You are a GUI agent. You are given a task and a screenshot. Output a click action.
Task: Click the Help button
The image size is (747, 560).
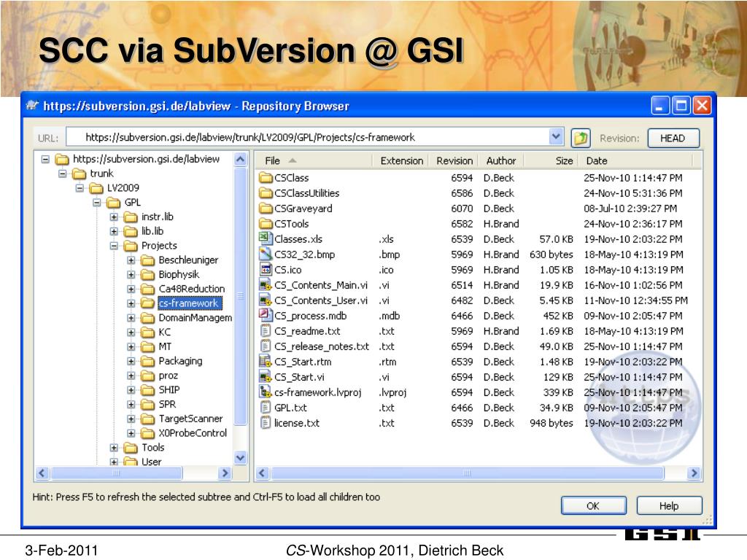[670, 506]
